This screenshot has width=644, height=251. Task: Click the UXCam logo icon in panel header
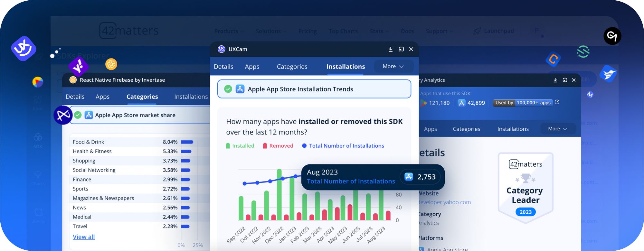coord(221,49)
